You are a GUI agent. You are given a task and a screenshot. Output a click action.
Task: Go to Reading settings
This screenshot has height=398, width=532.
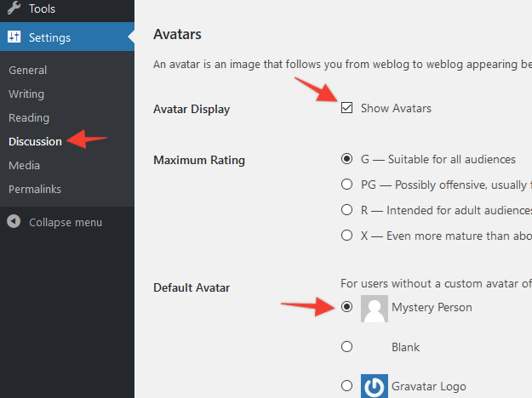click(x=29, y=117)
